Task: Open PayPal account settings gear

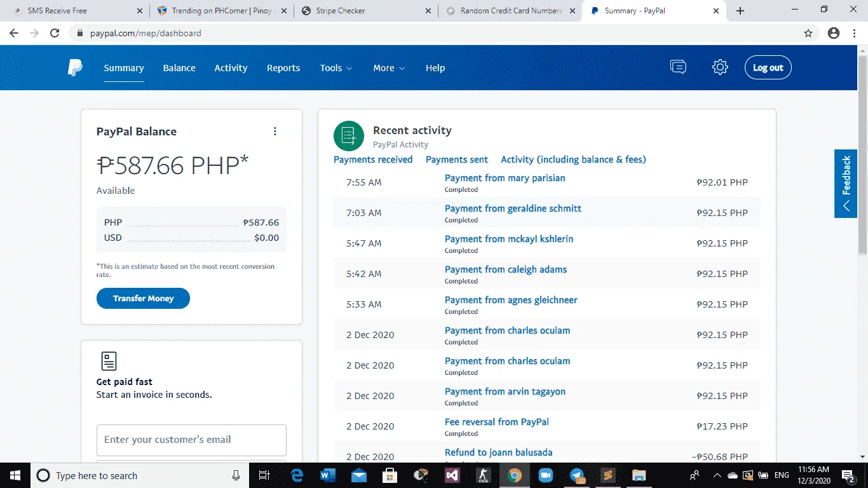Action: pos(720,67)
